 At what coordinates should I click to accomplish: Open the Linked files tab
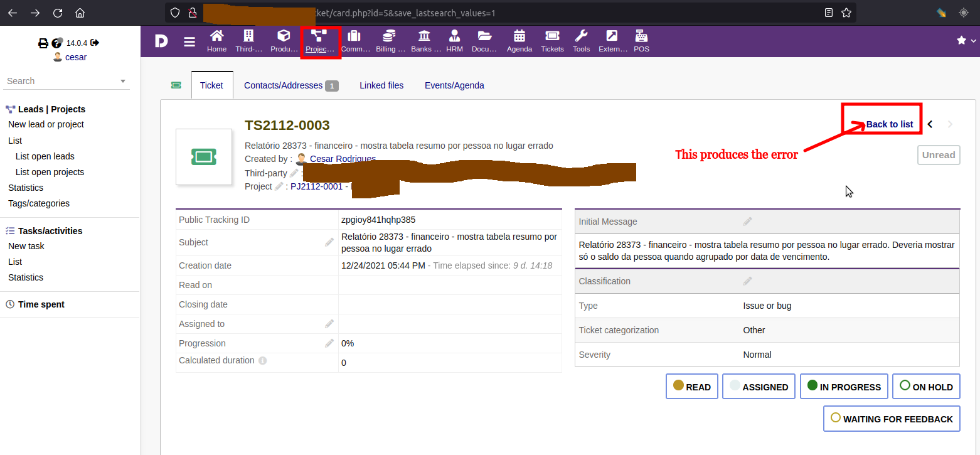coord(381,85)
